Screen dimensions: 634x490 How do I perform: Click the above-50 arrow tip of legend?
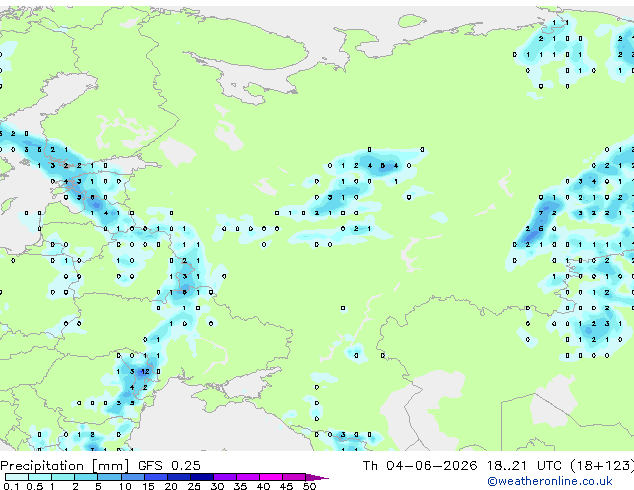tap(317, 477)
